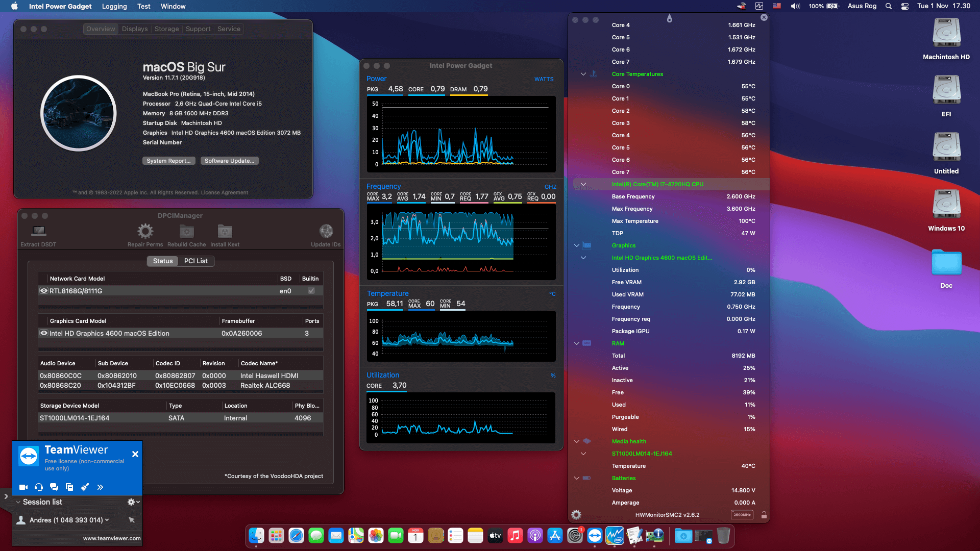Image resolution: width=980 pixels, height=551 pixels.
Task: Click ST1000LM014-1EJ164 storage device row
Action: click(x=181, y=418)
